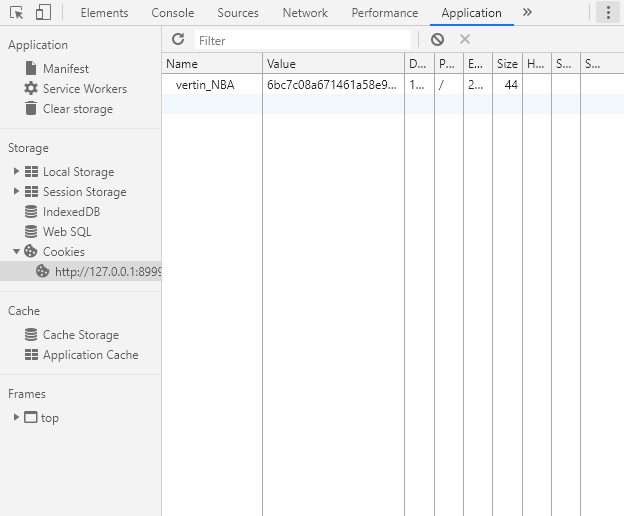Image resolution: width=624 pixels, height=516 pixels.
Task: Expand the Session Storage tree arrow
Action: point(16,192)
